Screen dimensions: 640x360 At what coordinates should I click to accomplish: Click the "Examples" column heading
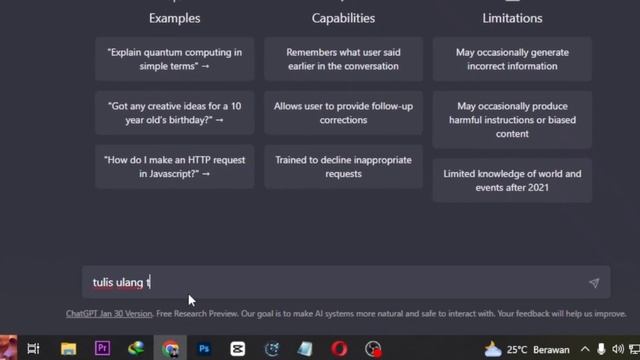click(x=175, y=18)
